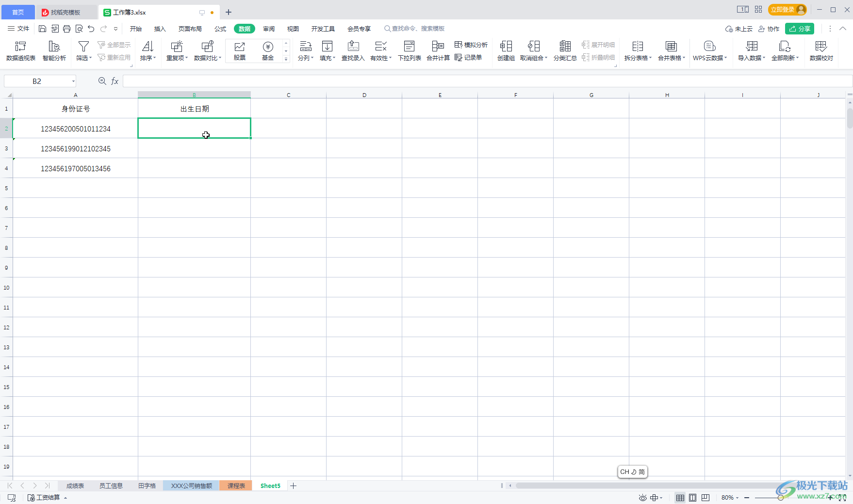Click the 协作 collaborate button

pyautogui.click(x=769, y=29)
